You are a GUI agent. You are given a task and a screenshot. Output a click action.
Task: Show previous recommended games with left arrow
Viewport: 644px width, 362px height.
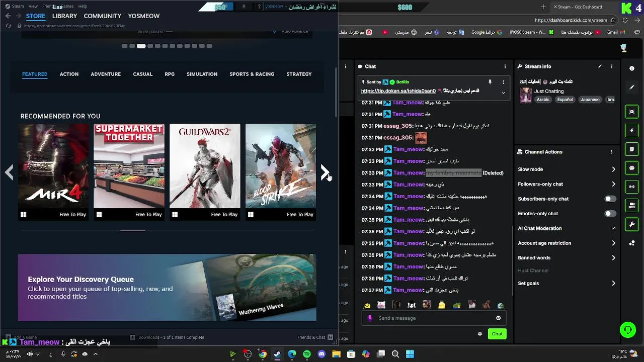pyautogui.click(x=9, y=172)
